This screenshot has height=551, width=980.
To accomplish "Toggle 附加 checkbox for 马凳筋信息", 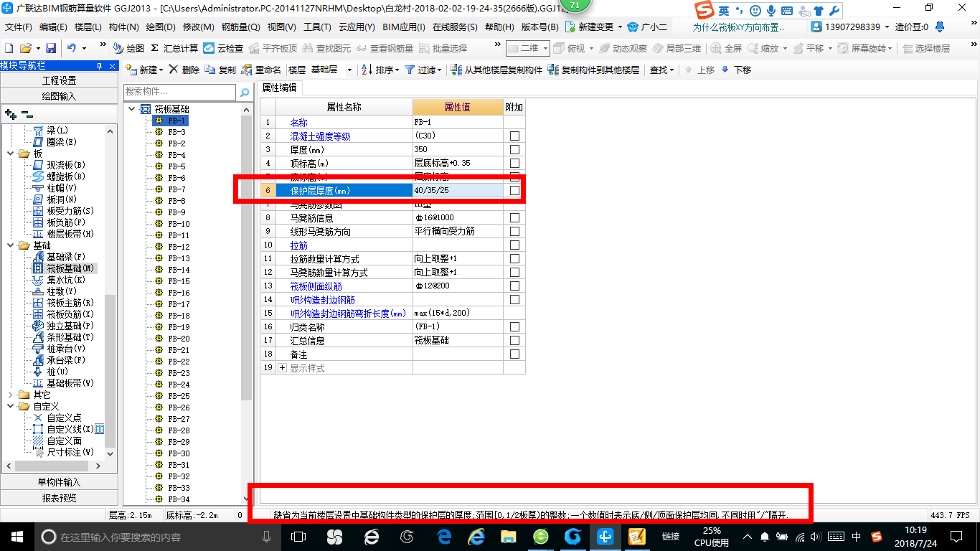I will pyautogui.click(x=514, y=217).
